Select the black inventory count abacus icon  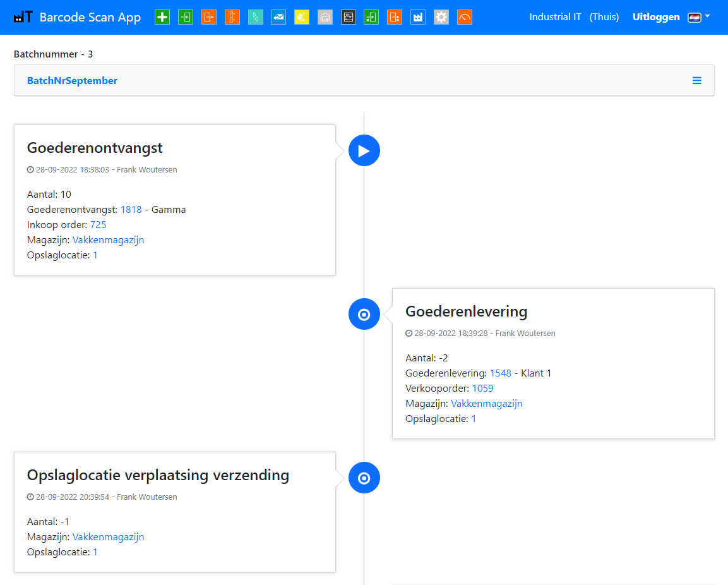[x=348, y=17]
